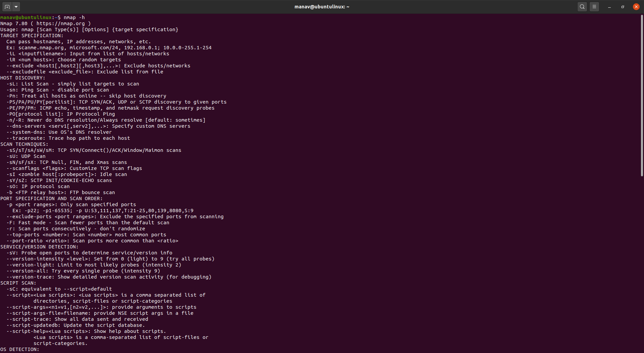The image size is (644, 353).
Task: Click the "Ex: -p22; -p1-65535" example line
Action: (x=103, y=211)
